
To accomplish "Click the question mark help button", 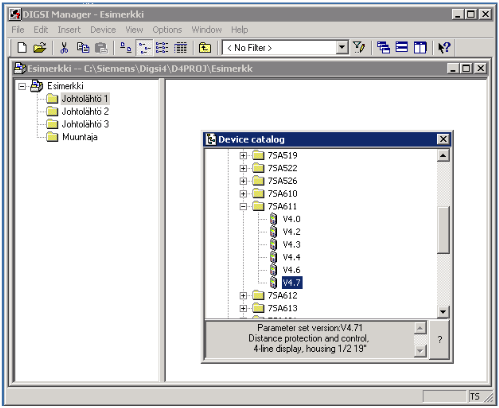I will (440, 340).
